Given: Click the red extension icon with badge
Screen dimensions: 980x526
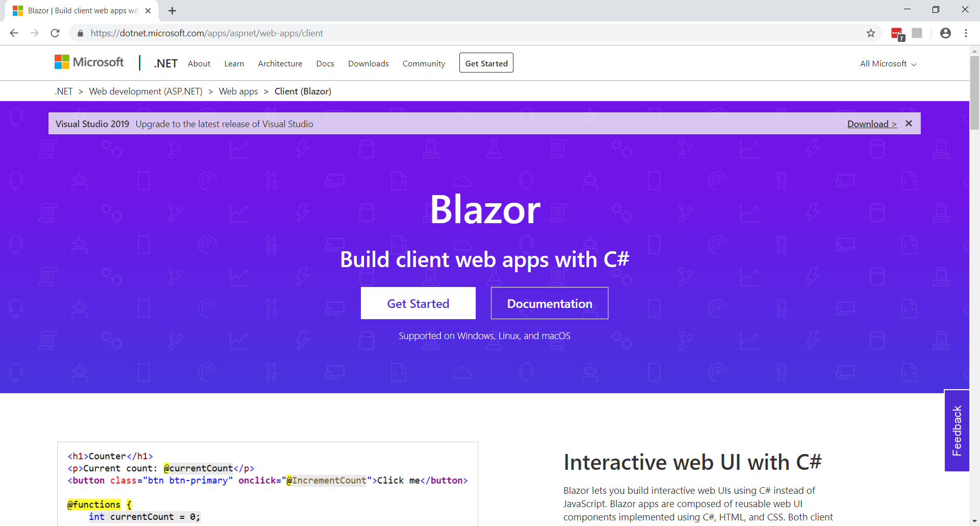Looking at the screenshot, I should tap(897, 34).
